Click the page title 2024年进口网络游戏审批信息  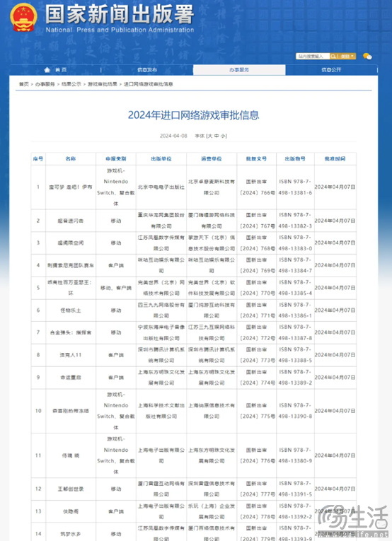pyautogui.click(x=194, y=115)
